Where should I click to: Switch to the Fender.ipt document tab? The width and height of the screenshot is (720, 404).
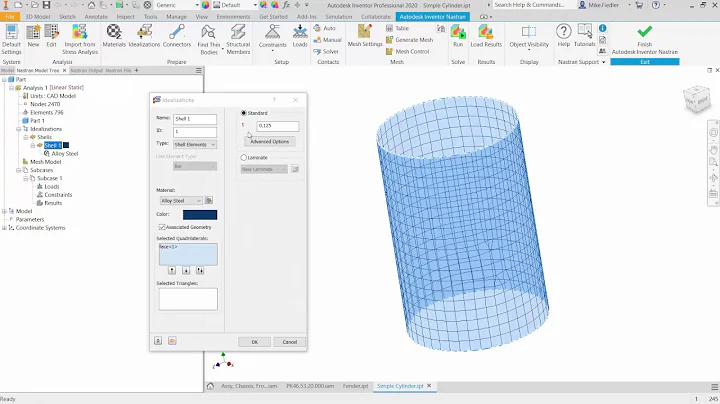tap(355, 386)
